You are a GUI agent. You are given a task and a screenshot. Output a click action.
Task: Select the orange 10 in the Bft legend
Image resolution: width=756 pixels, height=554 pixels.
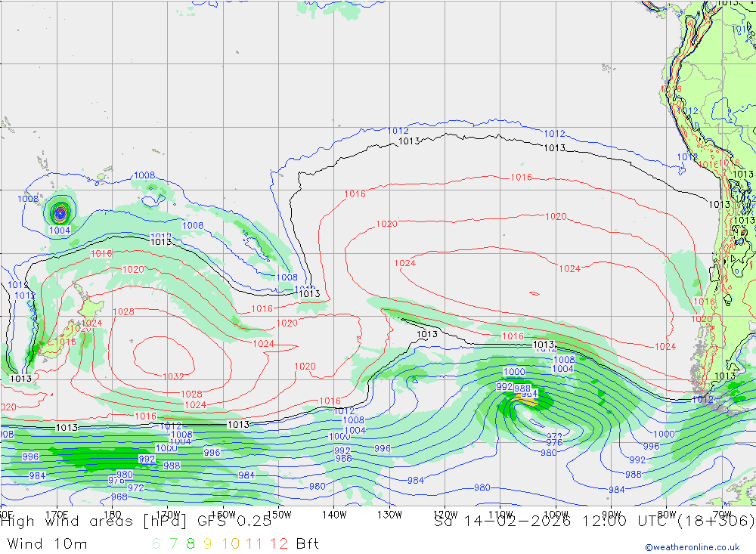pos(231,544)
